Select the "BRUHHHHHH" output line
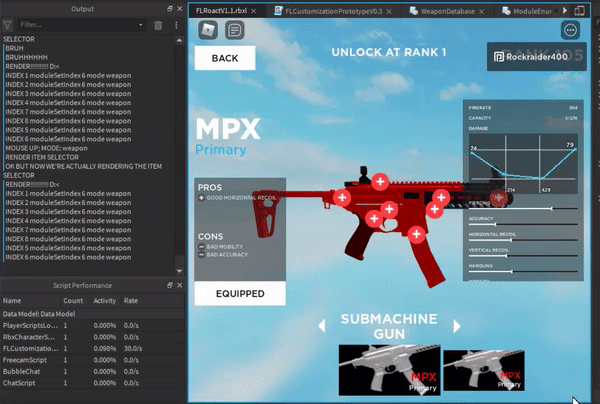The image size is (600, 404). (26, 57)
